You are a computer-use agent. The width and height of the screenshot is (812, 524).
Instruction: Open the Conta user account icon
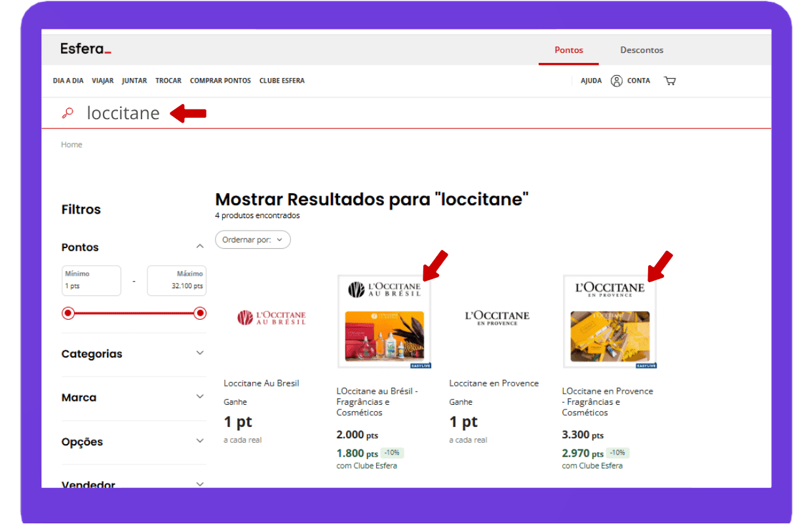tap(616, 81)
